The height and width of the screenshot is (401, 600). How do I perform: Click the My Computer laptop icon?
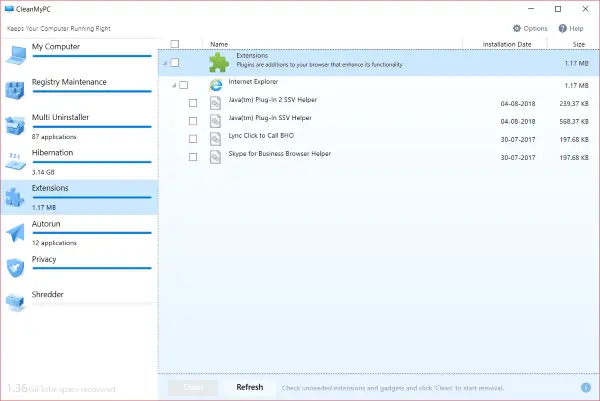click(x=16, y=55)
